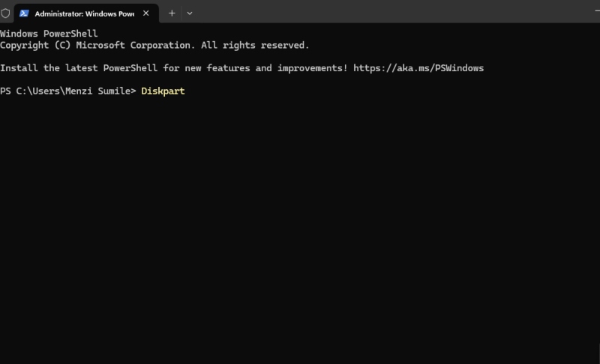Click the Windows PowerShell header line
Viewport: 600px width, 364px height.
point(49,34)
